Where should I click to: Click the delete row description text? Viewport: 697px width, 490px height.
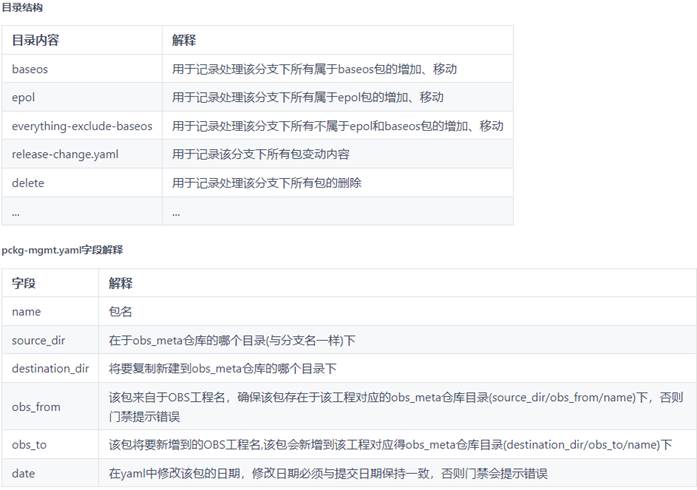tap(266, 183)
